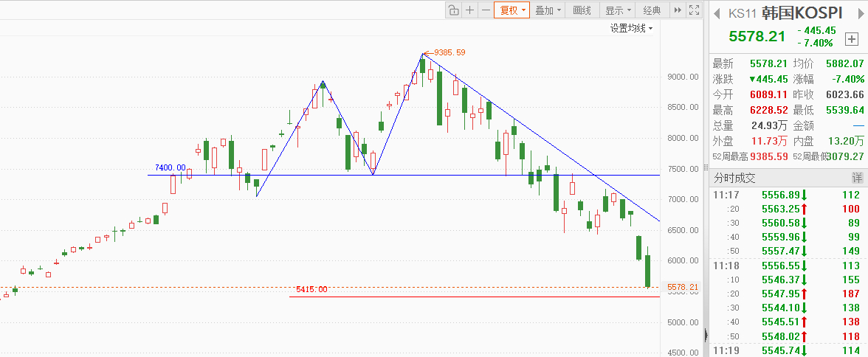Image resolution: width=868 pixels, height=357 pixels.
Task: Select the tick row 5547.95
Action: (x=787, y=294)
